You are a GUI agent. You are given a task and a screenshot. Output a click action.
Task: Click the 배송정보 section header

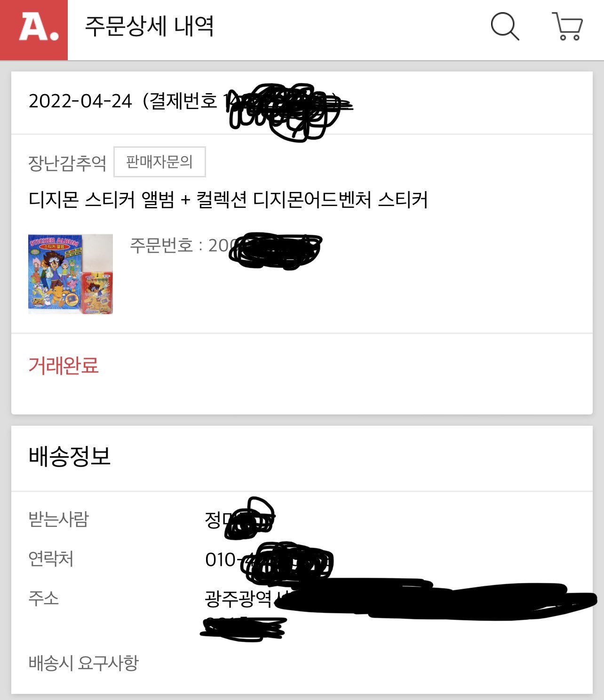click(70, 456)
